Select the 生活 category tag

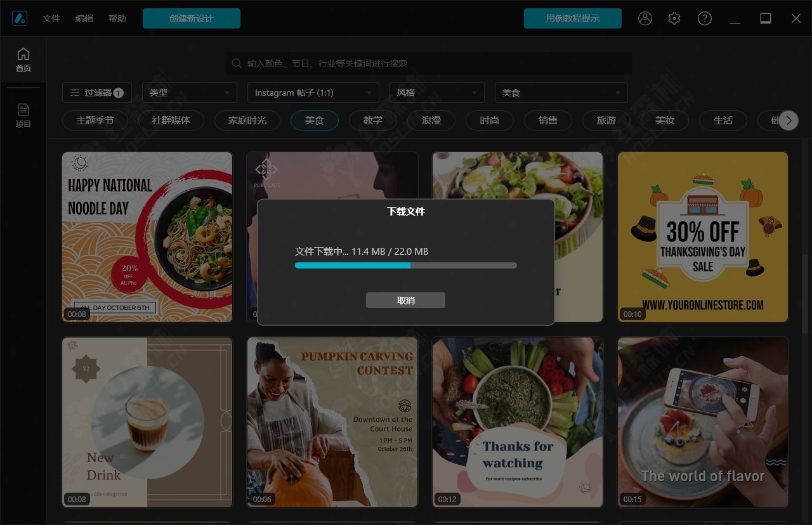point(723,120)
